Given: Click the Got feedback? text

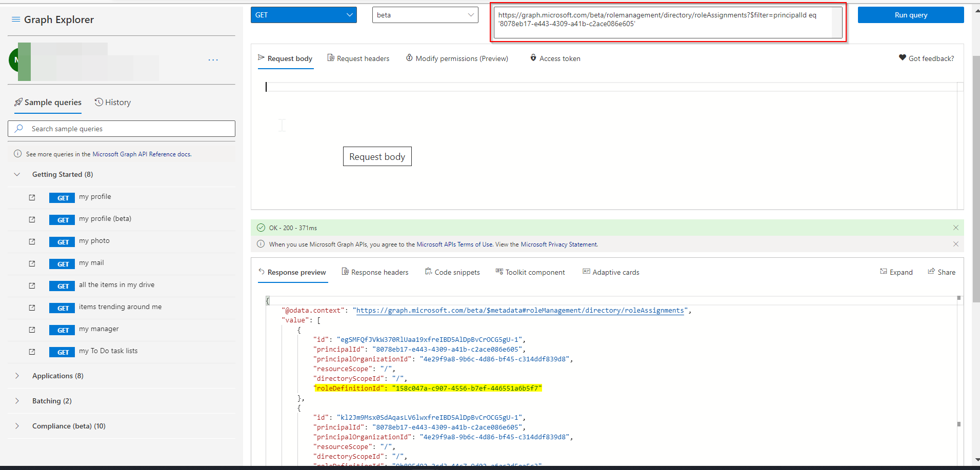Looking at the screenshot, I should pos(931,58).
